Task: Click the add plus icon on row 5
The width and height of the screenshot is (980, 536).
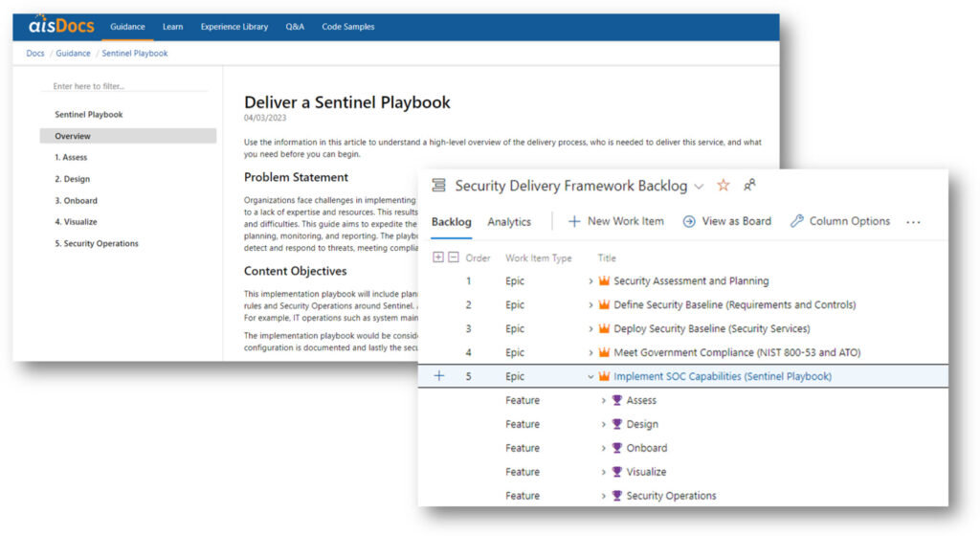Action: pyautogui.click(x=438, y=375)
